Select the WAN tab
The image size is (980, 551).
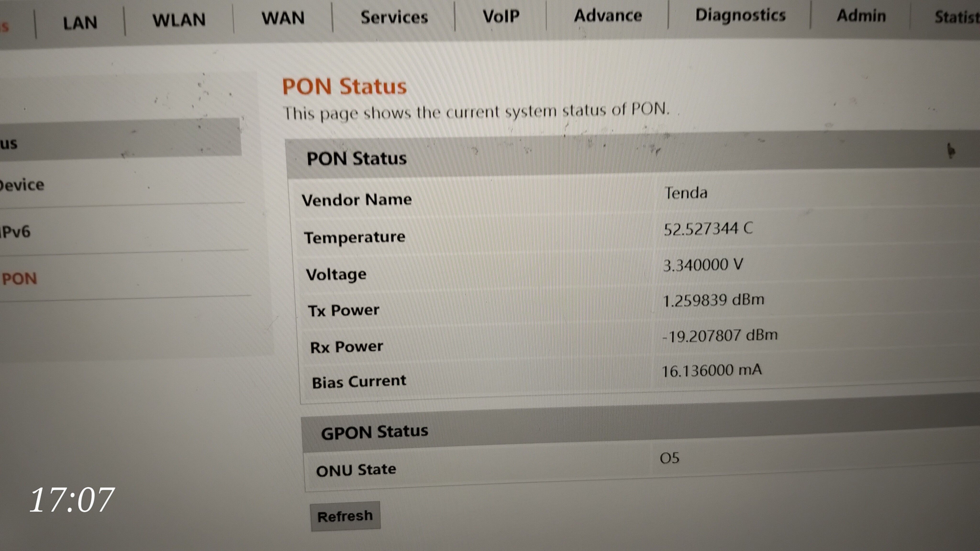click(283, 18)
